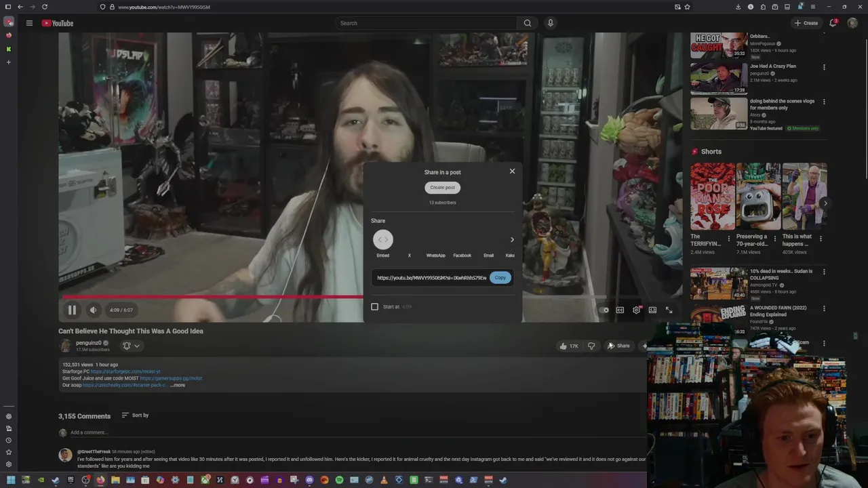Open Preserving a 70-year-old short

tap(758, 197)
